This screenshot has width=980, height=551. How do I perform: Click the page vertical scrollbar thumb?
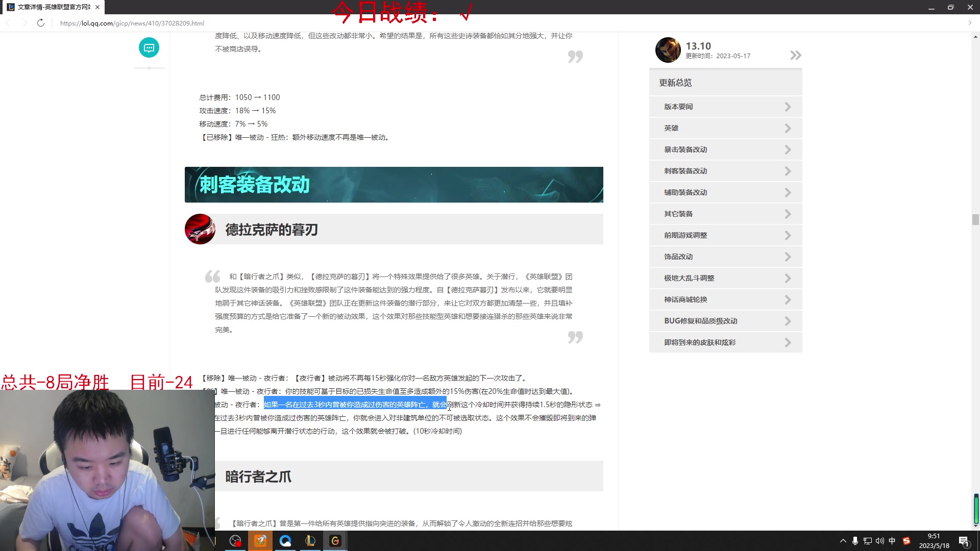tap(975, 219)
